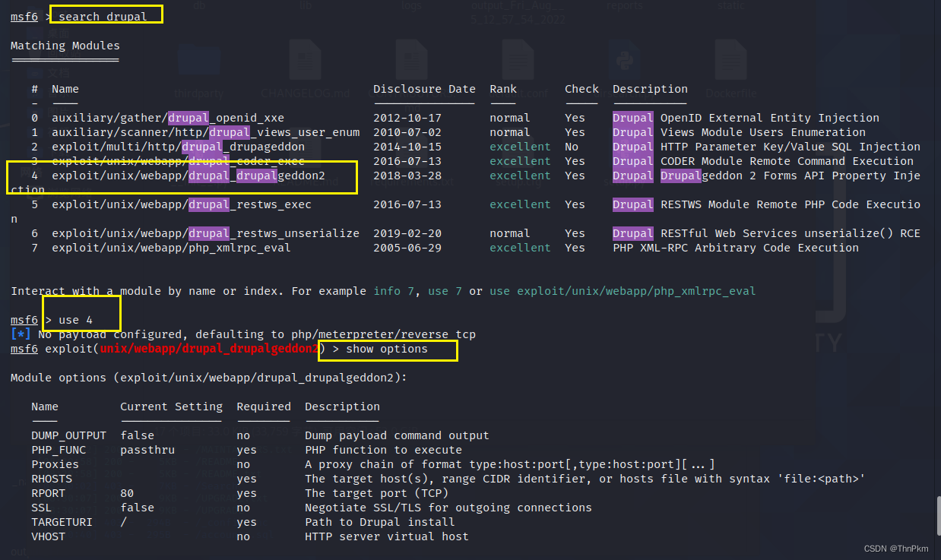Click the 'Check' column header
This screenshot has height=560, width=941.
click(x=582, y=89)
